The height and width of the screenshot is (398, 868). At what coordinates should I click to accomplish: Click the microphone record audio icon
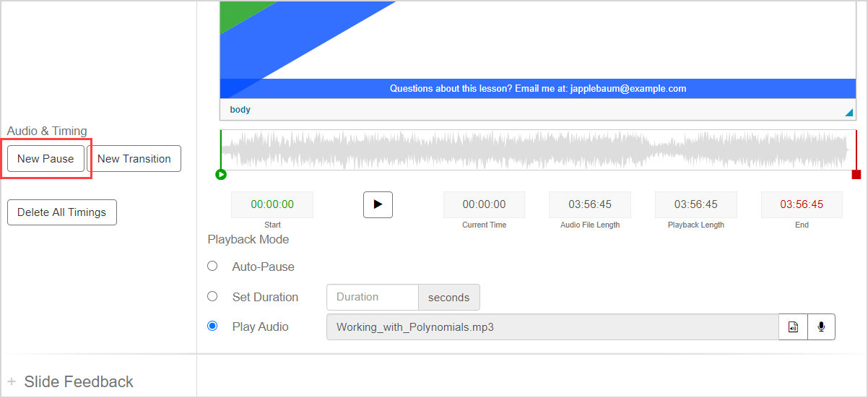821,326
